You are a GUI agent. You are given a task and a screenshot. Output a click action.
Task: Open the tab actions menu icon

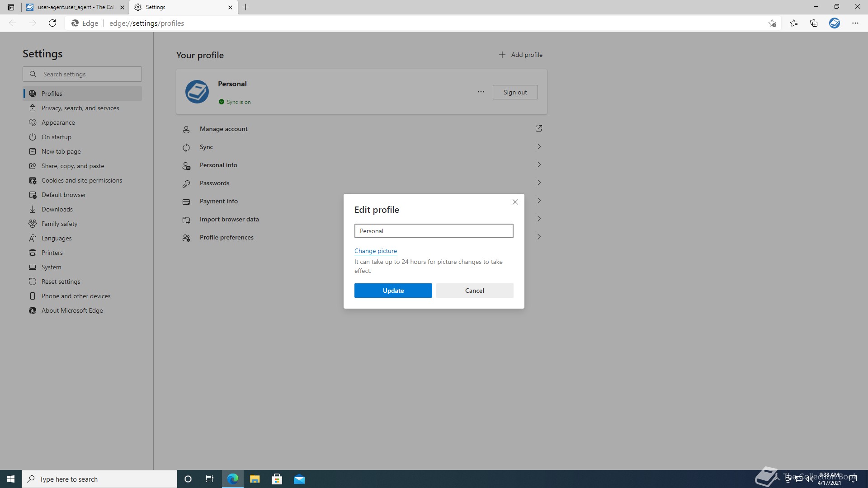tap(11, 7)
